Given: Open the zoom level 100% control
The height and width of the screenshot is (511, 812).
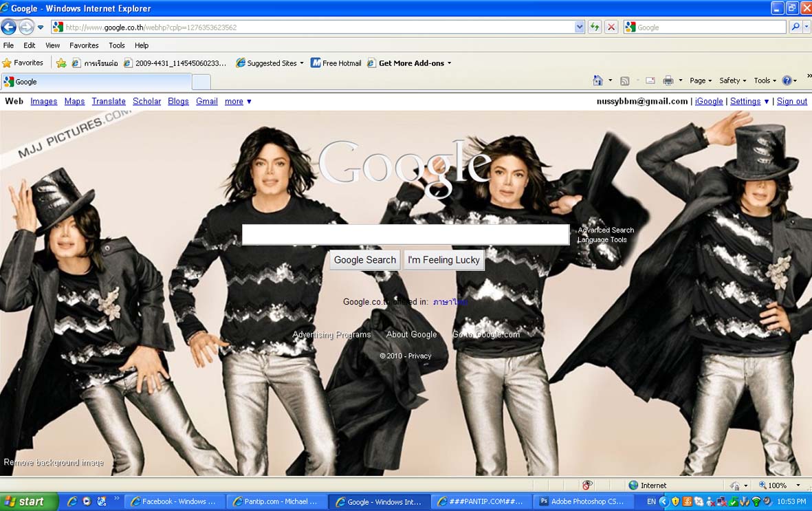Looking at the screenshot, I should click(x=779, y=486).
